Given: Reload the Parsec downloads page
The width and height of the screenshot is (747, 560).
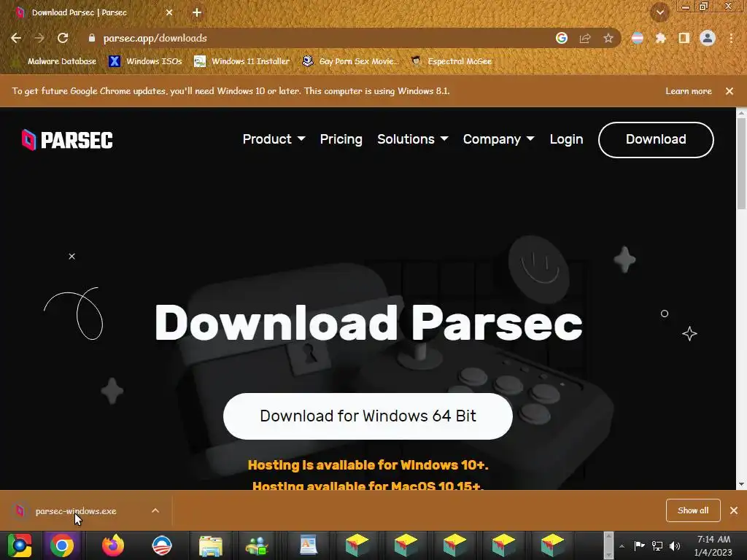Looking at the screenshot, I should click(x=63, y=38).
